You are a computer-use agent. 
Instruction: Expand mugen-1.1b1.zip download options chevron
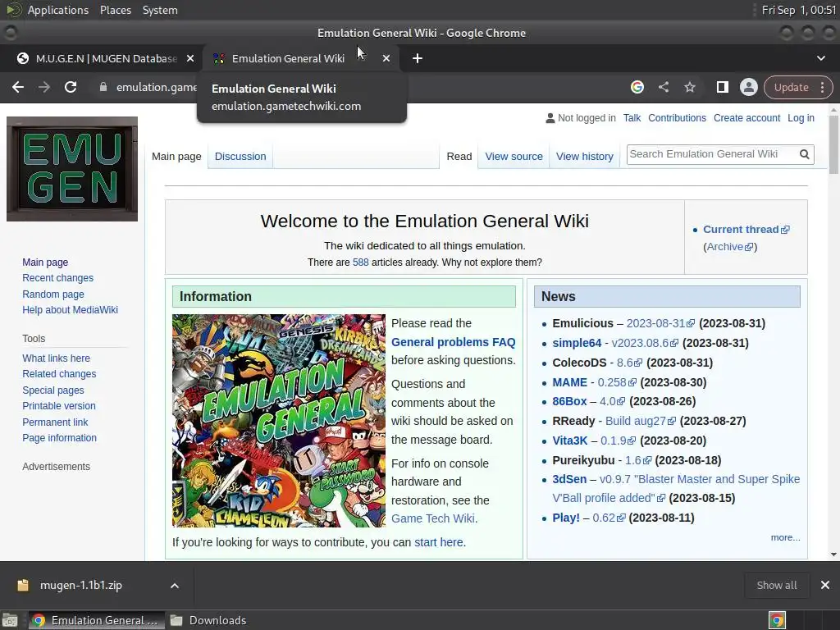click(175, 586)
